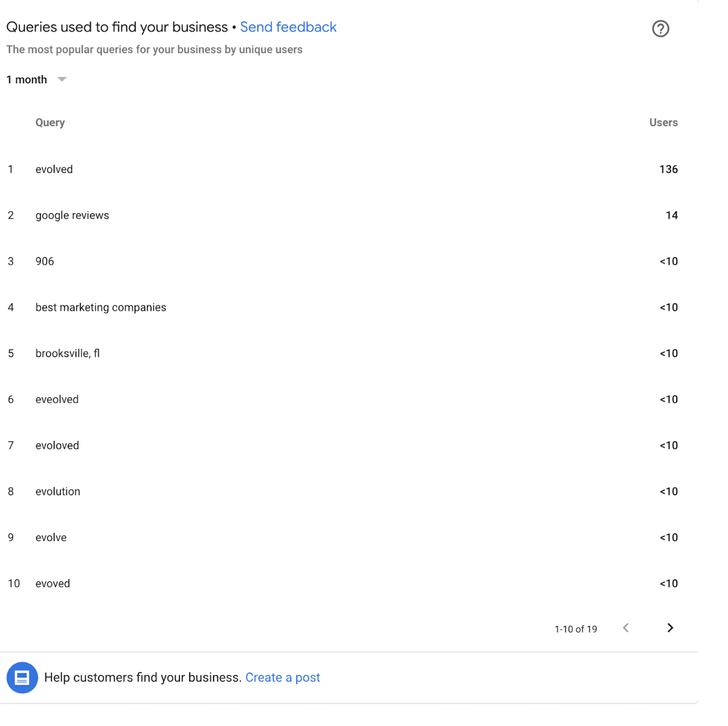
Task: Select the Query column header
Action: 50,123
